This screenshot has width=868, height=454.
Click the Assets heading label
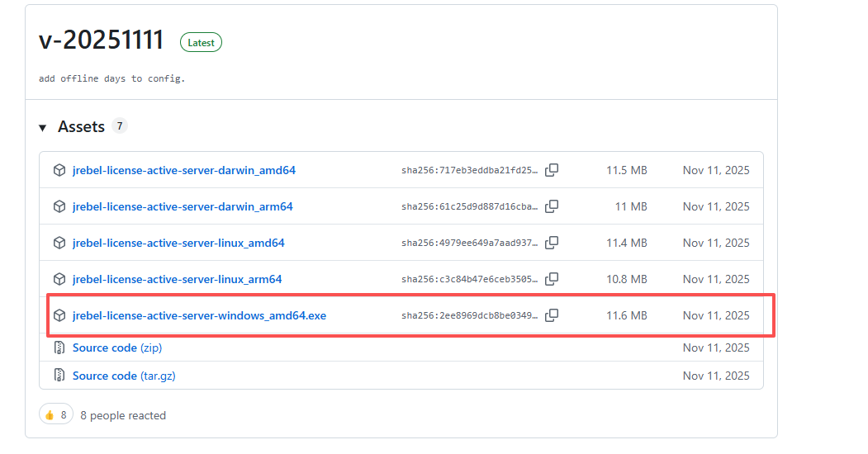(x=82, y=126)
